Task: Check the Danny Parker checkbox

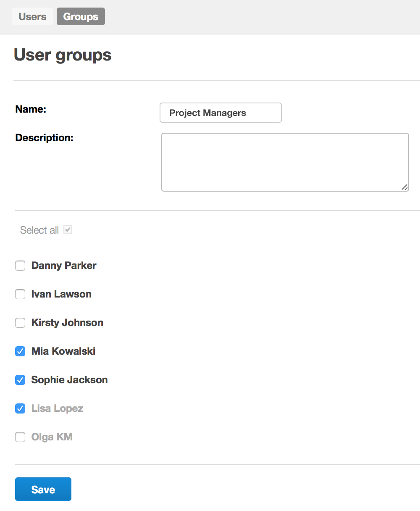Action: coord(20,266)
